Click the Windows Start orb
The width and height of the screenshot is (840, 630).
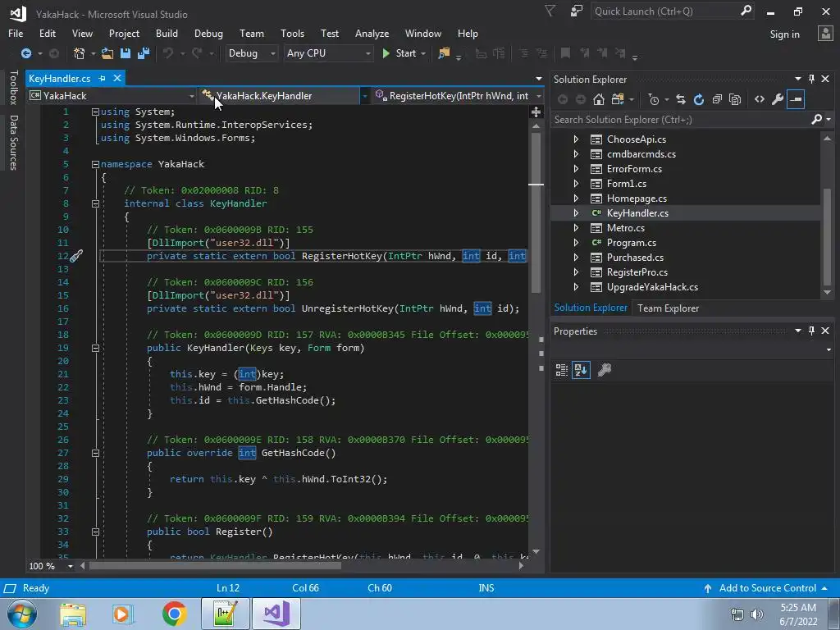pyautogui.click(x=21, y=614)
